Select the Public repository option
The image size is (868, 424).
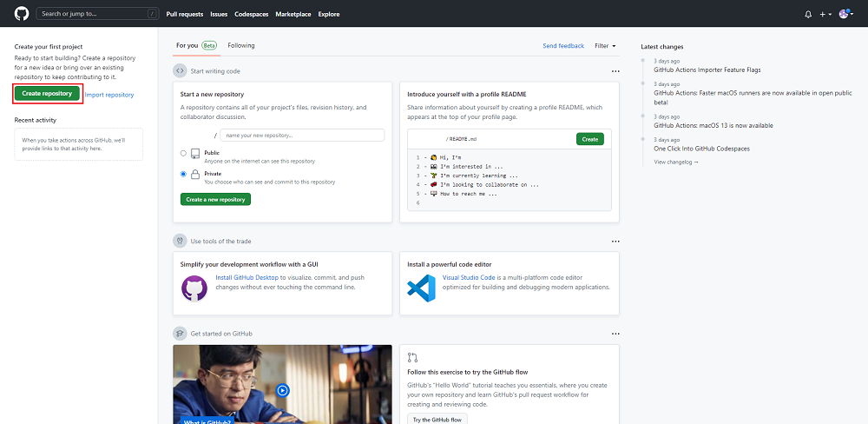point(183,153)
